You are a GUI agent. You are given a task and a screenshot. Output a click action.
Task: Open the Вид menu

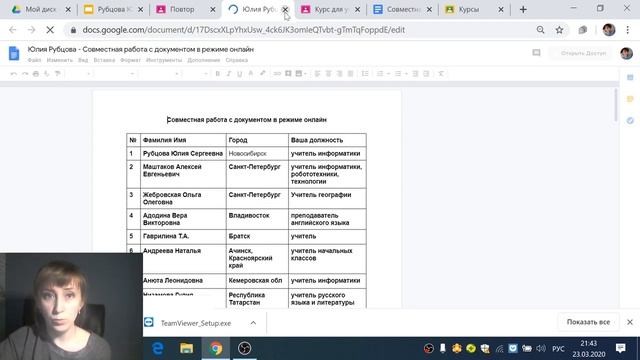[x=83, y=60]
